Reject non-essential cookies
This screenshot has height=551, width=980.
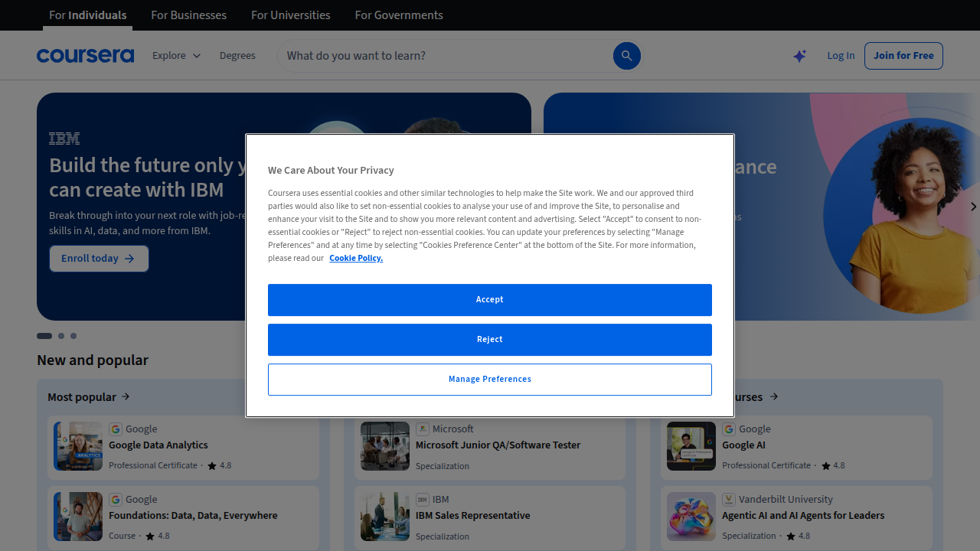(x=490, y=340)
